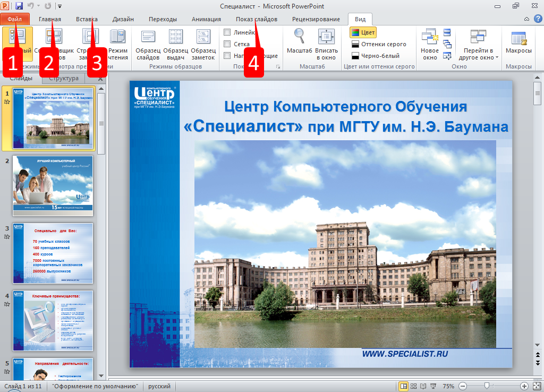Open a Новое окно (new window)

pyautogui.click(x=429, y=44)
